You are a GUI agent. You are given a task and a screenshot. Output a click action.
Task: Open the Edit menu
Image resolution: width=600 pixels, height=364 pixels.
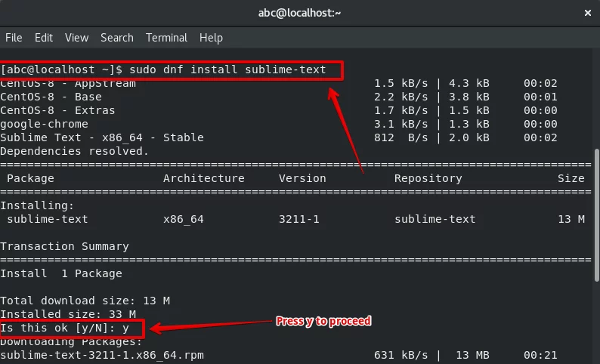tap(44, 38)
